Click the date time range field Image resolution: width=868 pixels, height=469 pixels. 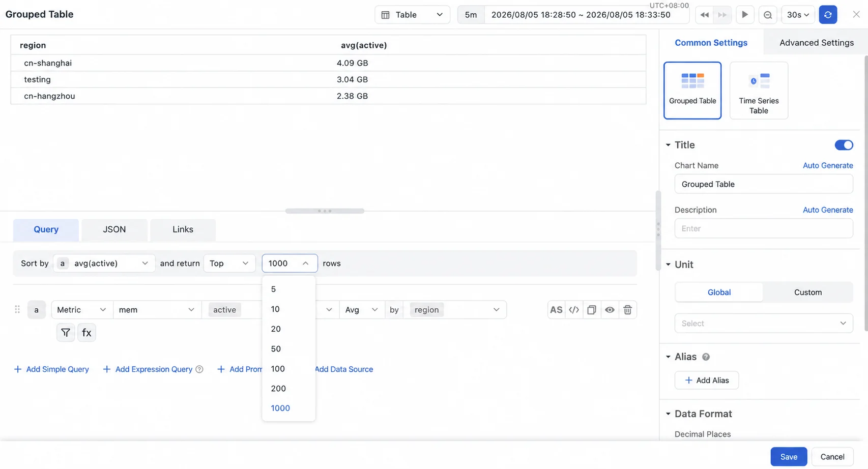tap(586, 15)
